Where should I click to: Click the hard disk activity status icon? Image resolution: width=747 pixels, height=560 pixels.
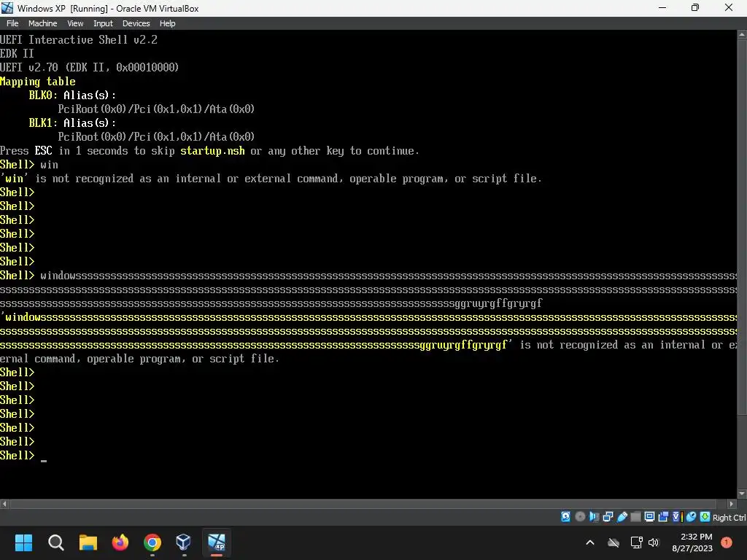pyautogui.click(x=565, y=517)
